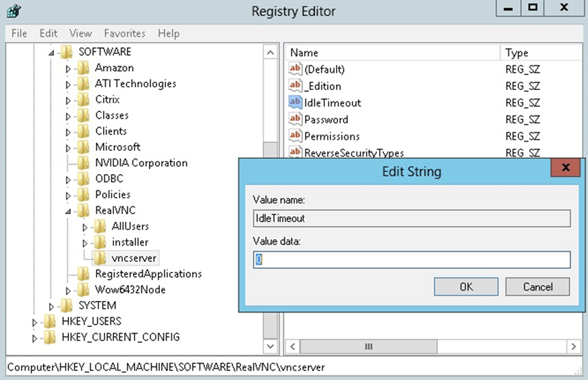Click the Type column header
Image resolution: width=588 pixels, height=380 pixels.
click(517, 53)
